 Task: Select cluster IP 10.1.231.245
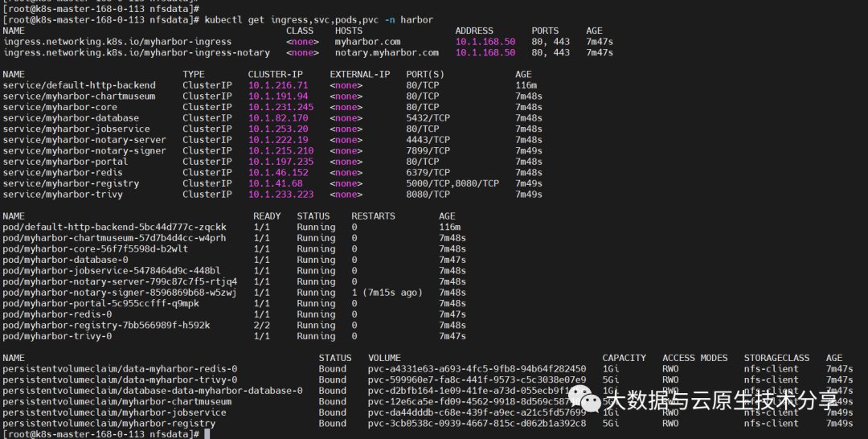[x=280, y=107]
